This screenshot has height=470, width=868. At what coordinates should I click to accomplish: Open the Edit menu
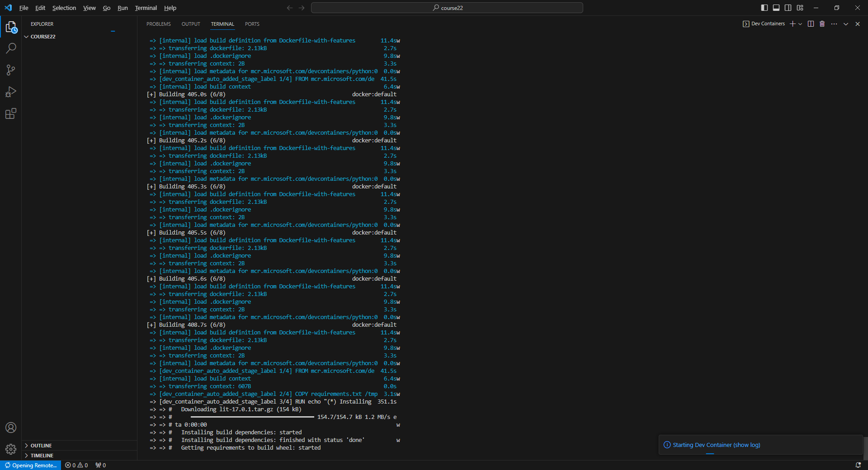coord(40,8)
